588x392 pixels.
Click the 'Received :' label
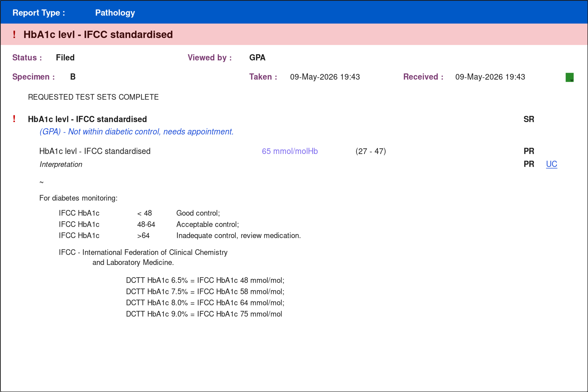[423, 77]
